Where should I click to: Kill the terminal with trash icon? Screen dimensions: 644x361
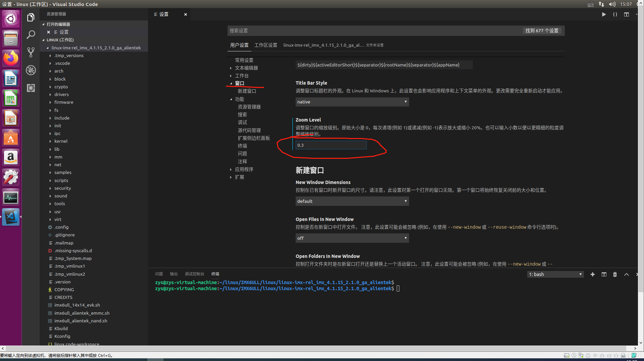[615, 274]
